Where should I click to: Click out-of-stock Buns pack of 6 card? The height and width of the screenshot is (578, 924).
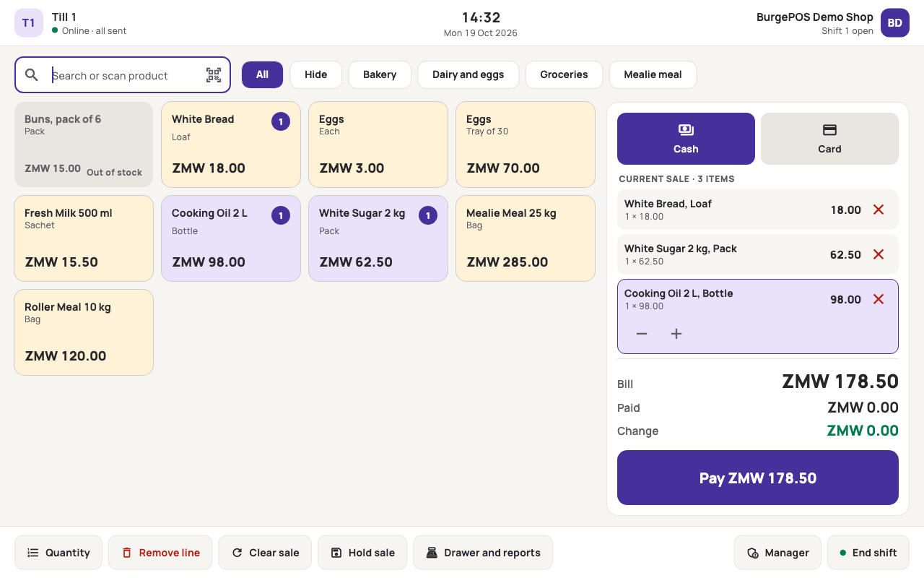pos(84,144)
